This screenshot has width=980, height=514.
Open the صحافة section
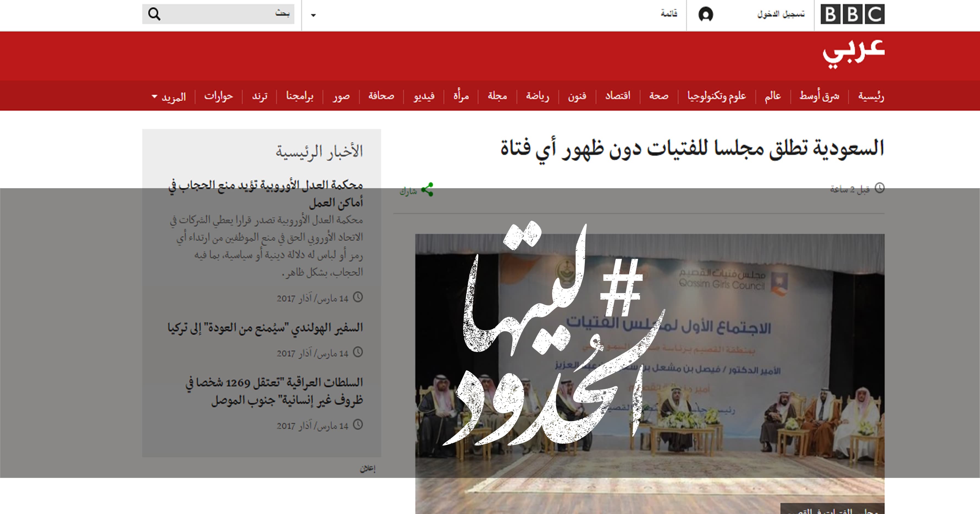click(381, 96)
